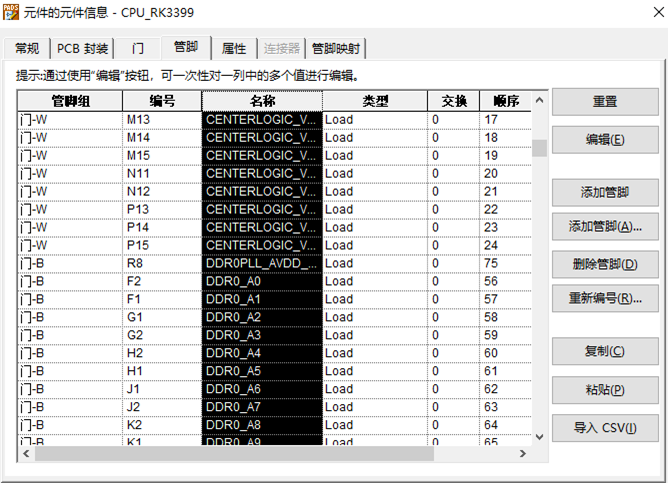Select the DDR0_A2 name cell
Image resolution: width=668 pixels, height=483 pixels.
(262, 317)
